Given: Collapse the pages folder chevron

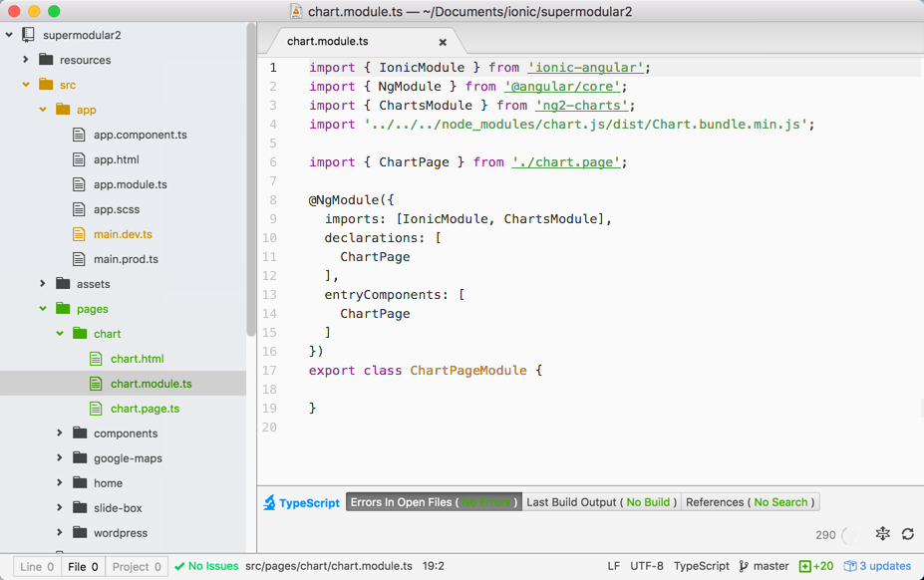Looking at the screenshot, I should tap(43, 308).
